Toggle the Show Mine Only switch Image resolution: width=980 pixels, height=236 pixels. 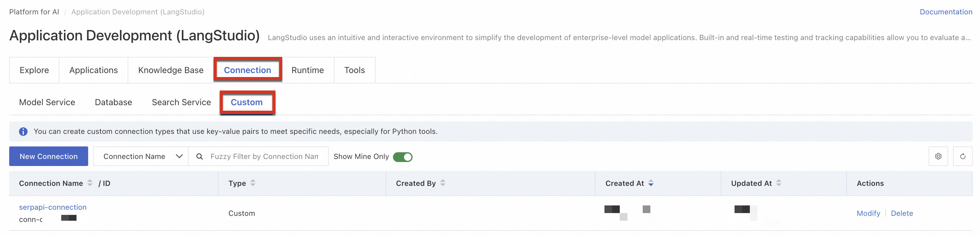pyautogui.click(x=402, y=157)
